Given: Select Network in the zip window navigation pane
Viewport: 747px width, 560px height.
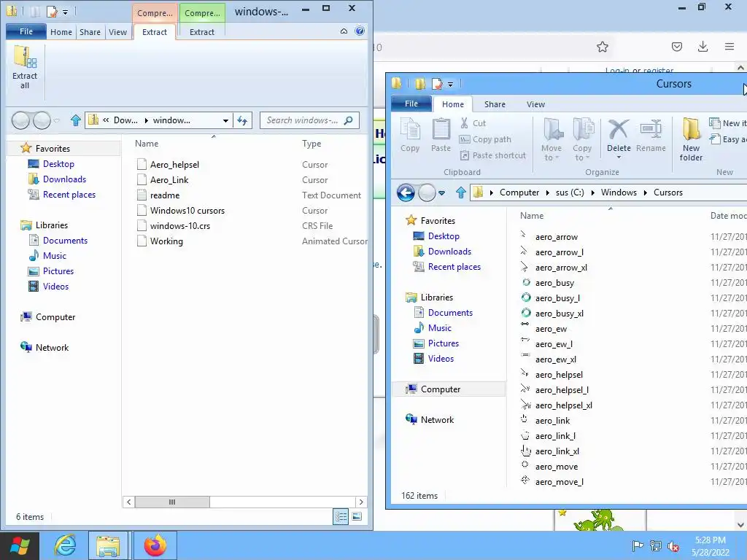Looking at the screenshot, I should [x=52, y=348].
